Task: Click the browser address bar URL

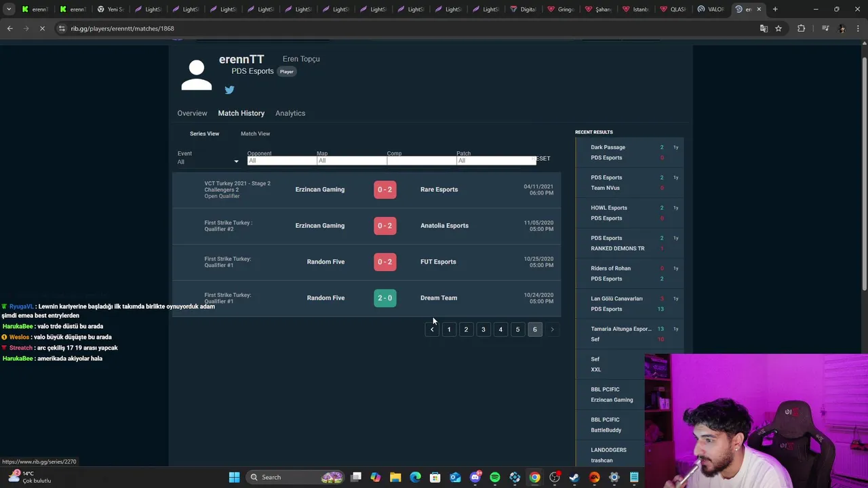Action: coord(123,28)
